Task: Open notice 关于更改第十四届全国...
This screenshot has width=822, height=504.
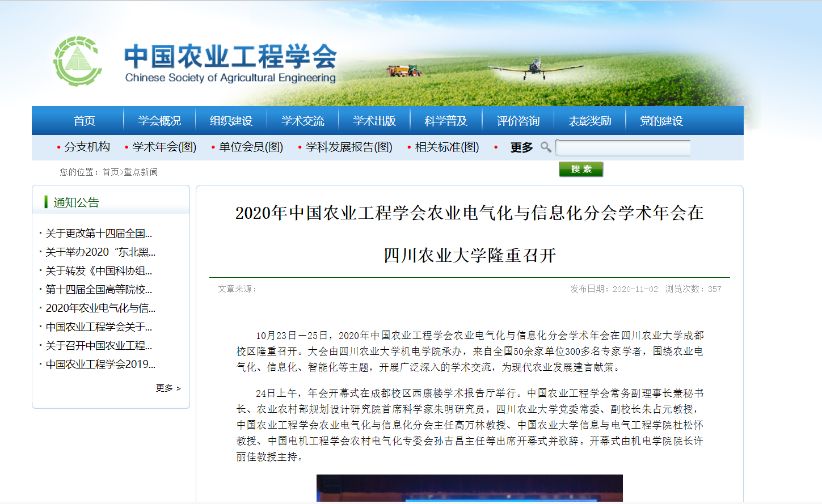Action: (x=99, y=233)
